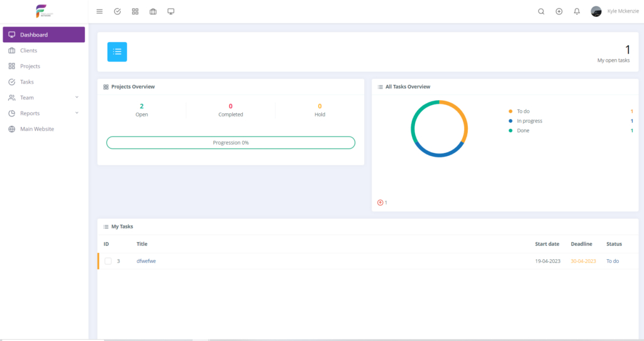Image resolution: width=644 pixels, height=341 pixels.
Task: Open Projects in the sidebar
Action: coord(30,66)
